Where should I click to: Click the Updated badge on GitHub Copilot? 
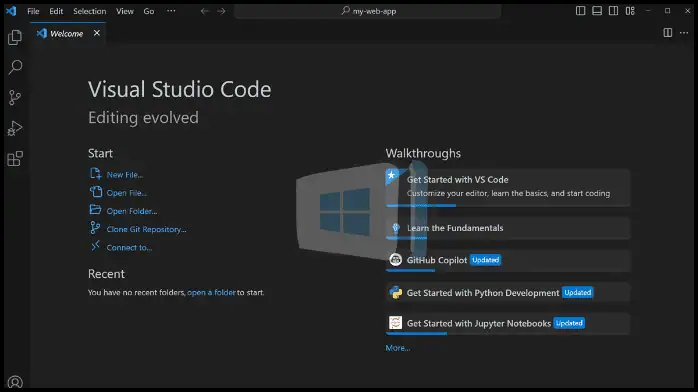[485, 260]
